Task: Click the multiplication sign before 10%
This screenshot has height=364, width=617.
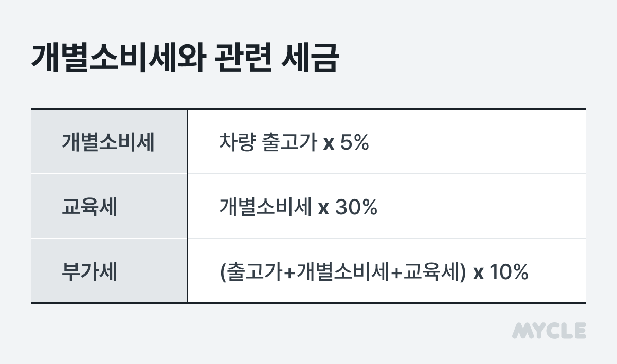Action: [x=478, y=274]
